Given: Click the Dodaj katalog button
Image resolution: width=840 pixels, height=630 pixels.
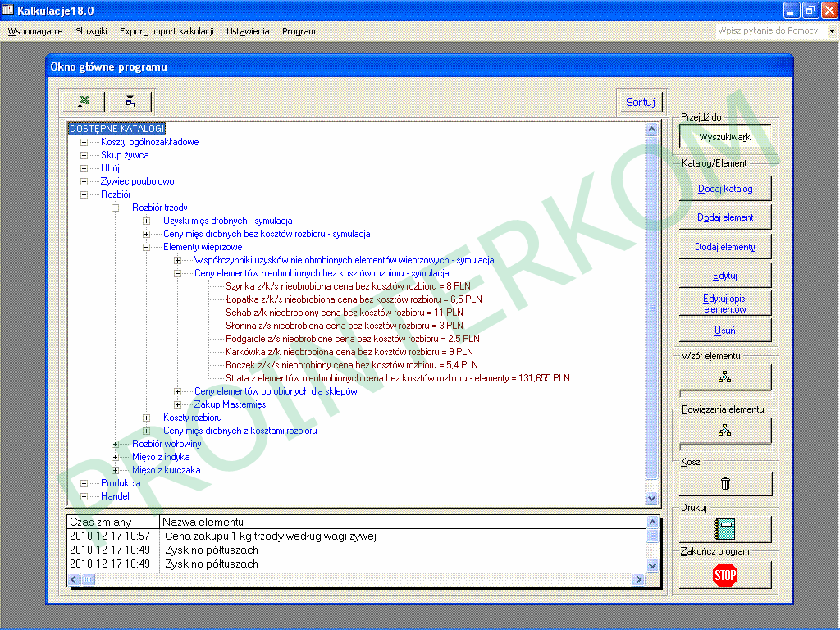Looking at the screenshot, I should click(x=725, y=189).
